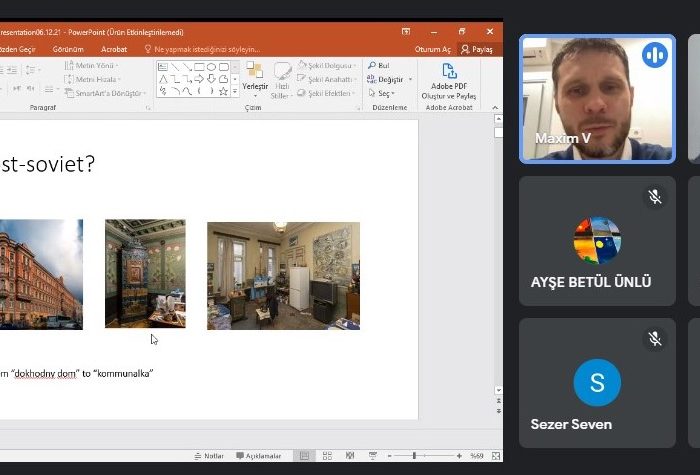The height and width of the screenshot is (475, 700).
Task: Switch to slide sorter view icon
Action: click(x=327, y=456)
